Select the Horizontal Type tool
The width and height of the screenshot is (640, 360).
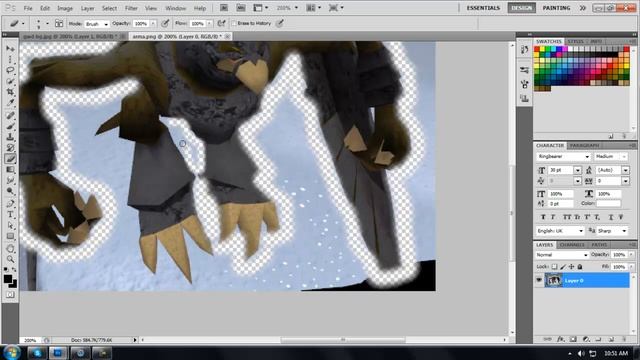10,215
